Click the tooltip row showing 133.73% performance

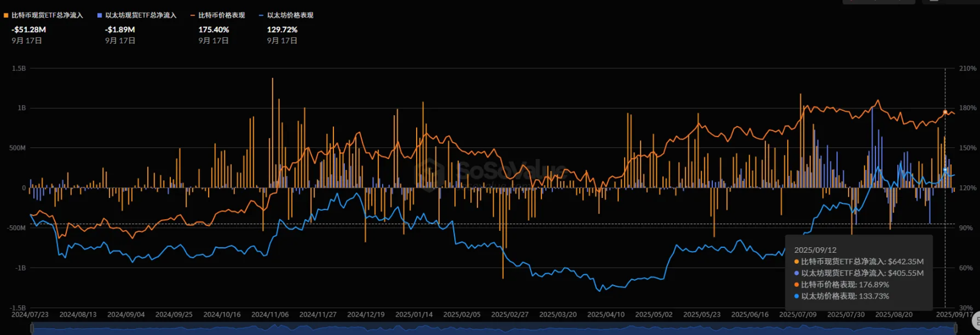coord(844,296)
